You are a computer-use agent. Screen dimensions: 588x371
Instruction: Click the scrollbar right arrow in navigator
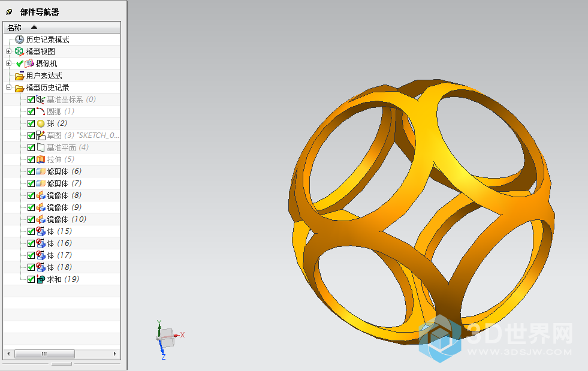click(x=116, y=354)
